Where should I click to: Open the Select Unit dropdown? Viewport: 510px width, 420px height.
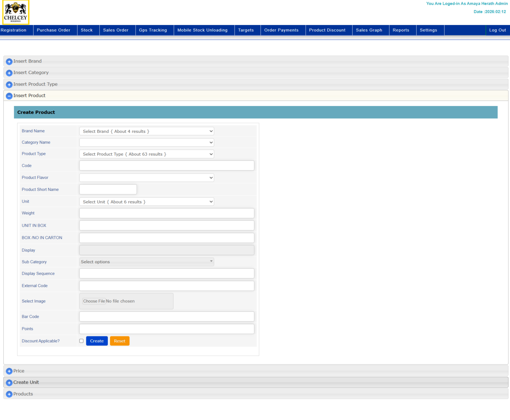click(x=146, y=202)
